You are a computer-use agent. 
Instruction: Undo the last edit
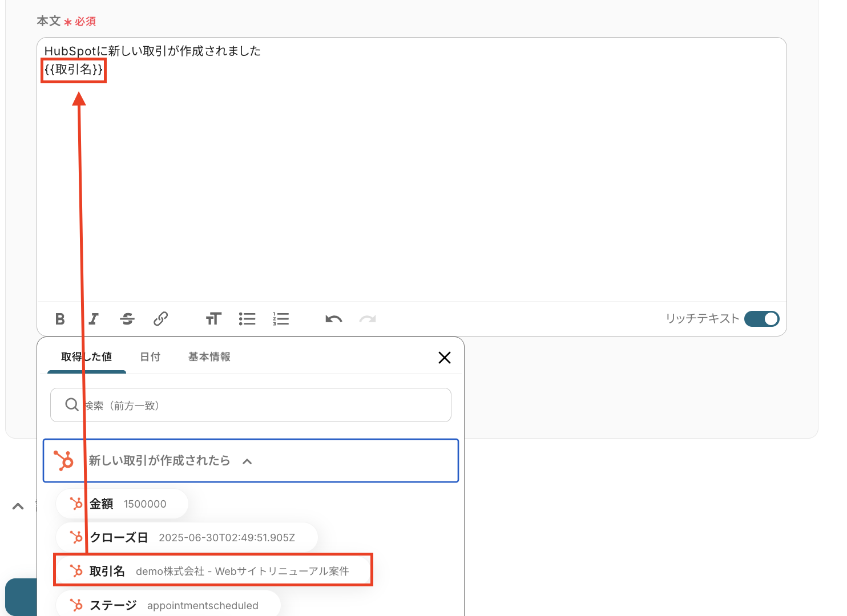pyautogui.click(x=334, y=319)
